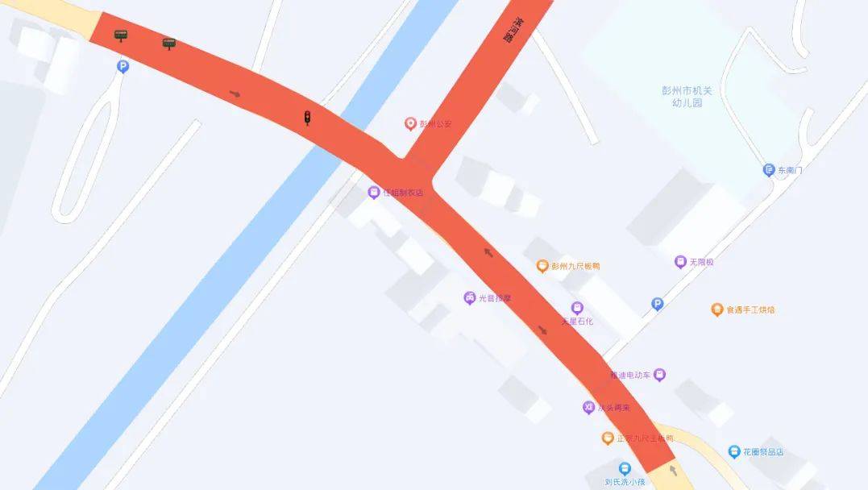Click the parking icon below 无限极
Viewport: 868px width, 490px height.
point(657,304)
